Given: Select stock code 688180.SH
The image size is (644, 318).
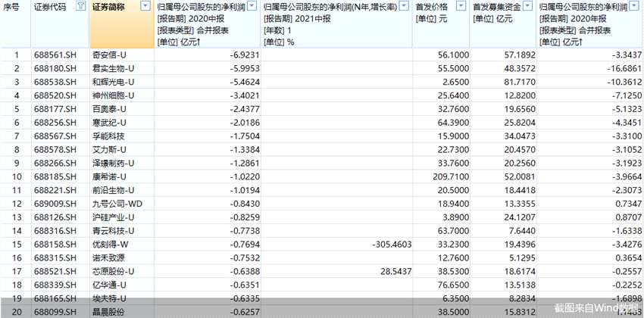Looking at the screenshot, I should pyautogui.click(x=55, y=69).
